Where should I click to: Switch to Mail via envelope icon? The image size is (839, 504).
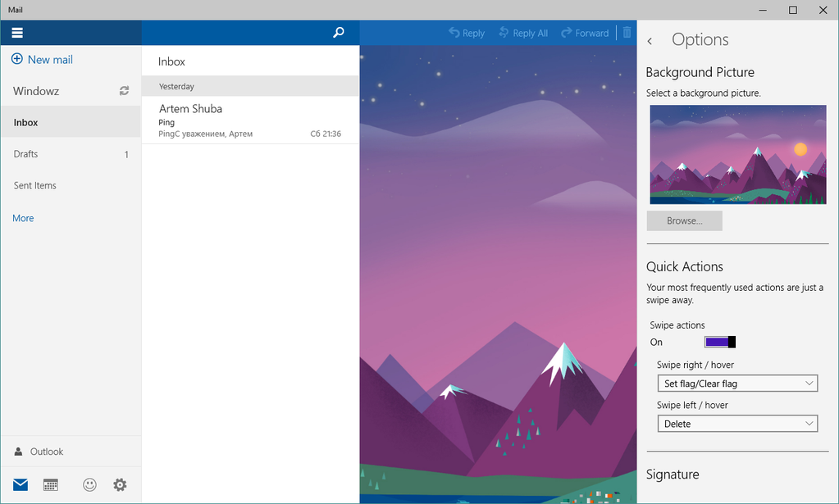(x=21, y=485)
